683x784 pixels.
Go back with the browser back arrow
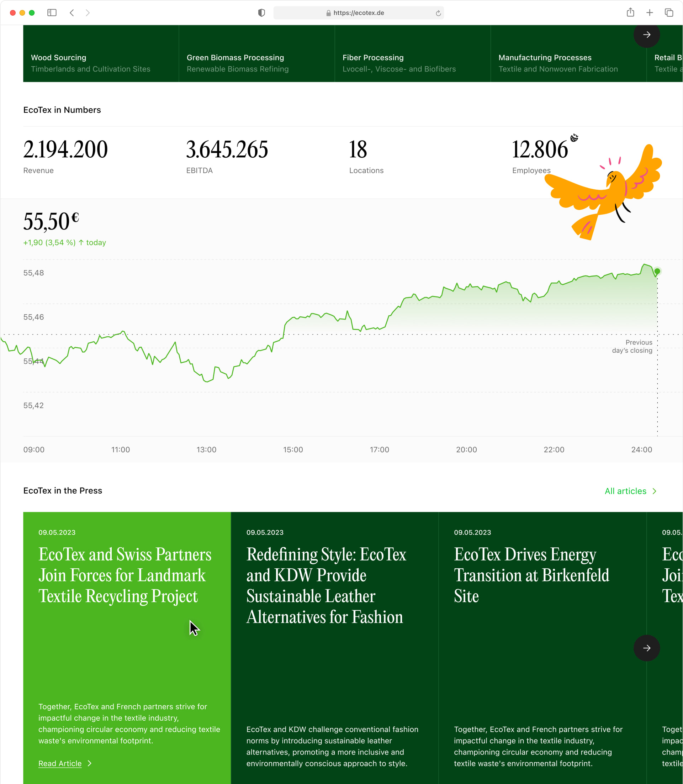(72, 12)
